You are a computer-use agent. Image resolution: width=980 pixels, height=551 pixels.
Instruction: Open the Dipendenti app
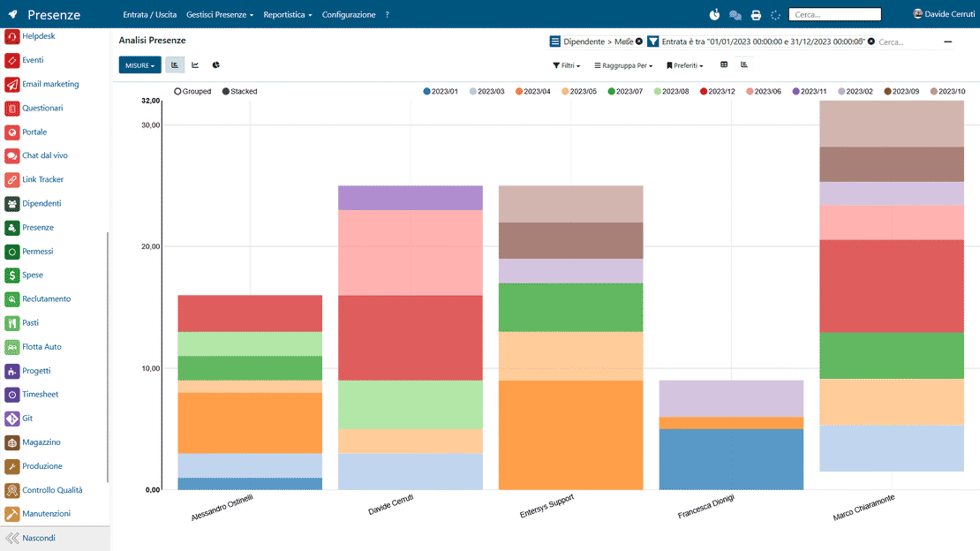pos(34,204)
